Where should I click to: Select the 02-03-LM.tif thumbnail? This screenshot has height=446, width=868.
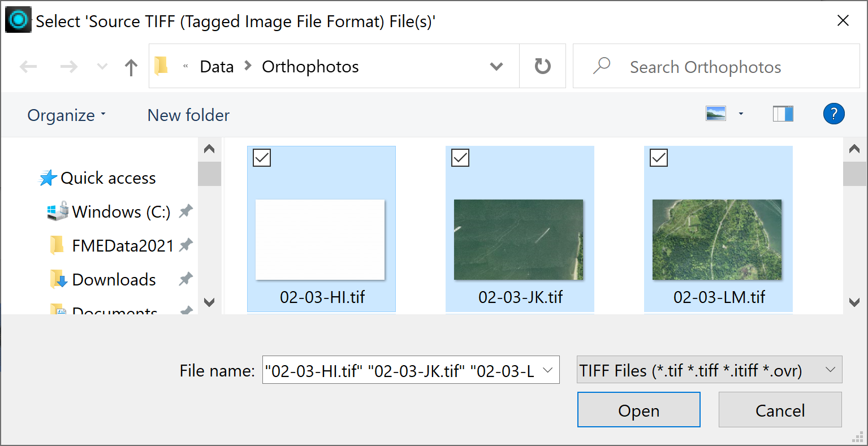(718, 239)
